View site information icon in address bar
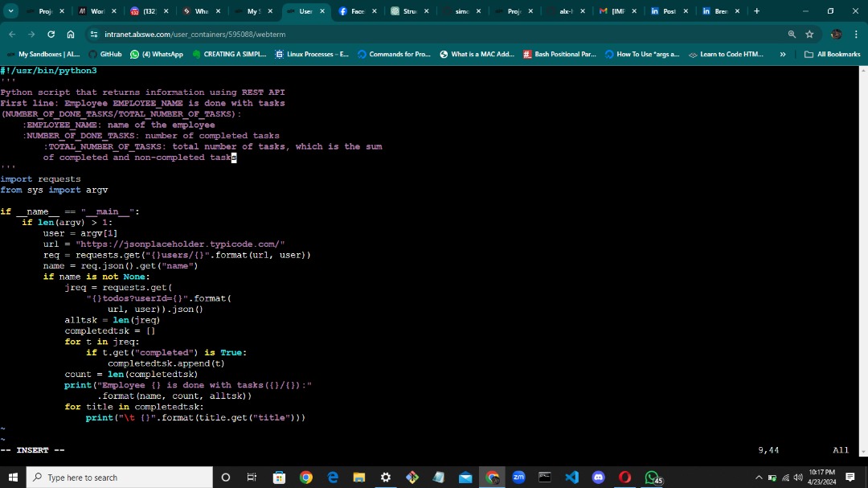The width and height of the screenshot is (868, 488). (x=94, y=35)
